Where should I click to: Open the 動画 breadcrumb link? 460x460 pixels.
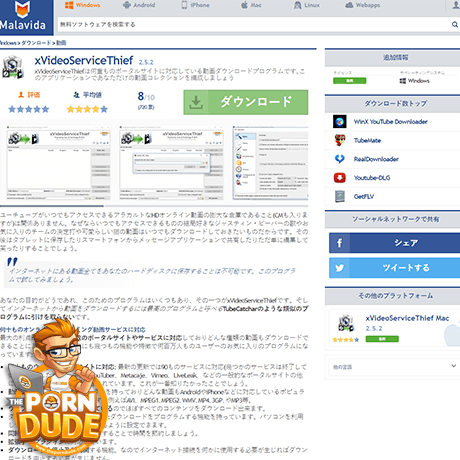[x=61, y=43]
